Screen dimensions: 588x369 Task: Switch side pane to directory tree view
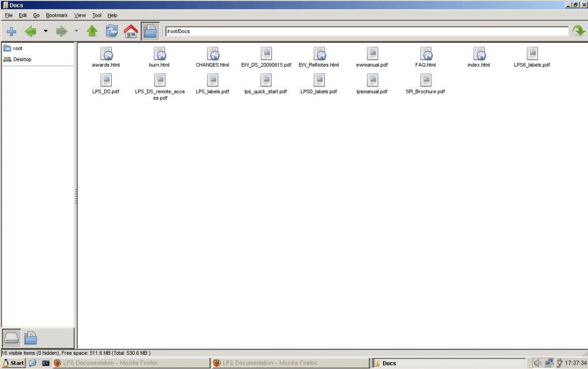point(31,338)
